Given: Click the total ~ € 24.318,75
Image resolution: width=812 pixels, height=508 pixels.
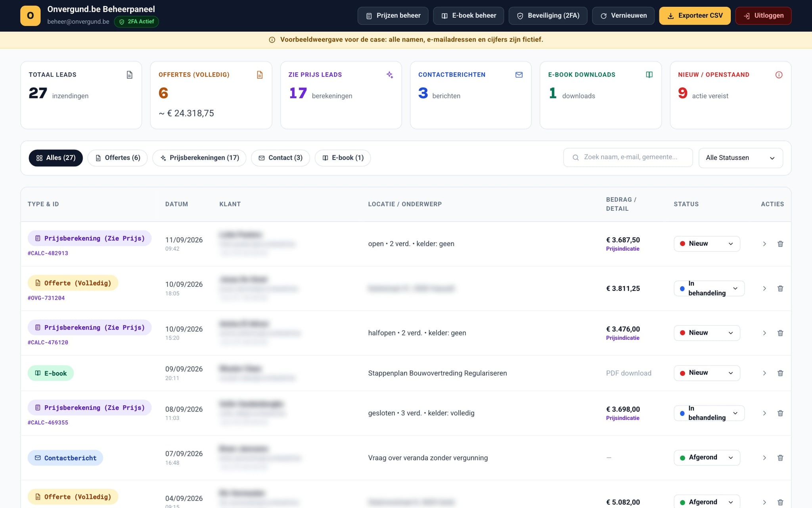Looking at the screenshot, I should [x=186, y=114].
